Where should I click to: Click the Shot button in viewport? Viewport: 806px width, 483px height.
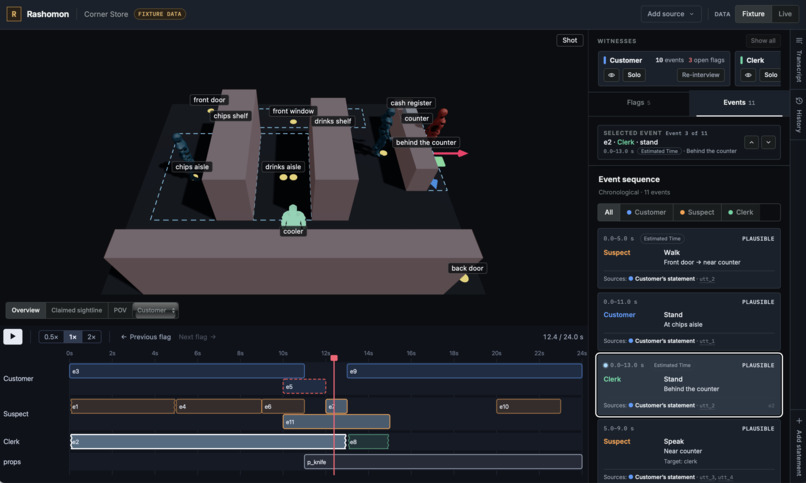pyautogui.click(x=570, y=40)
